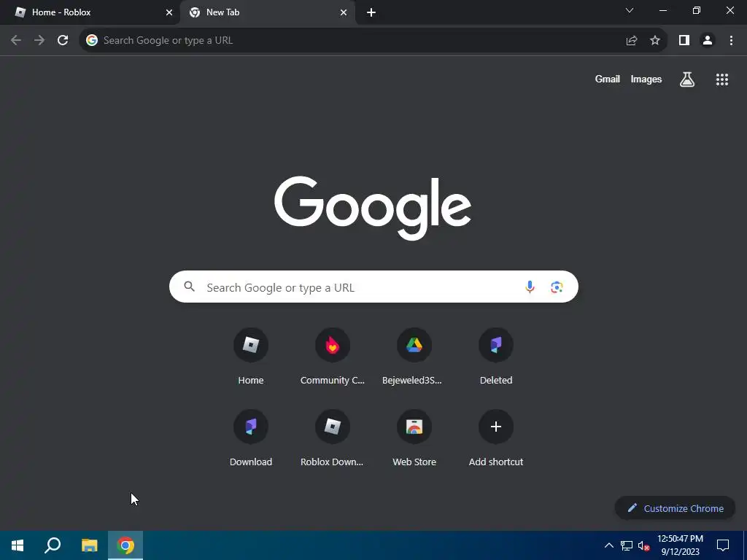Open the Deleted shortcut
The width and height of the screenshot is (747, 560).
(496, 356)
